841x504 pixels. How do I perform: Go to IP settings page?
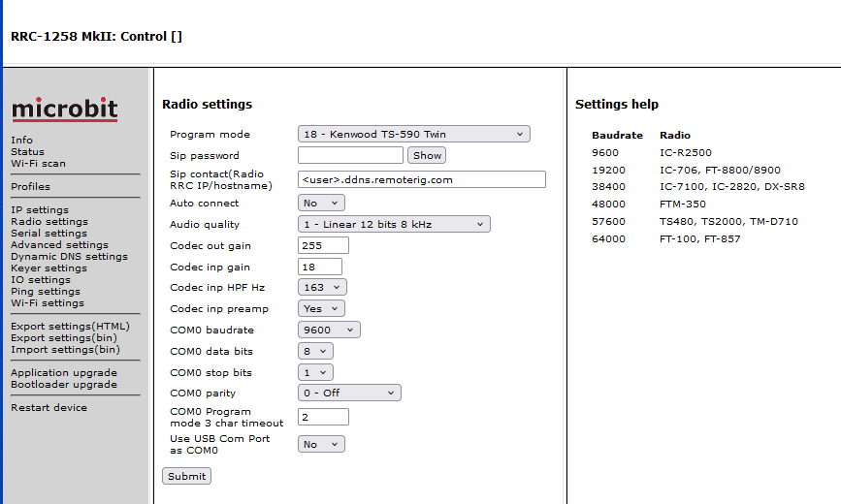pos(40,210)
